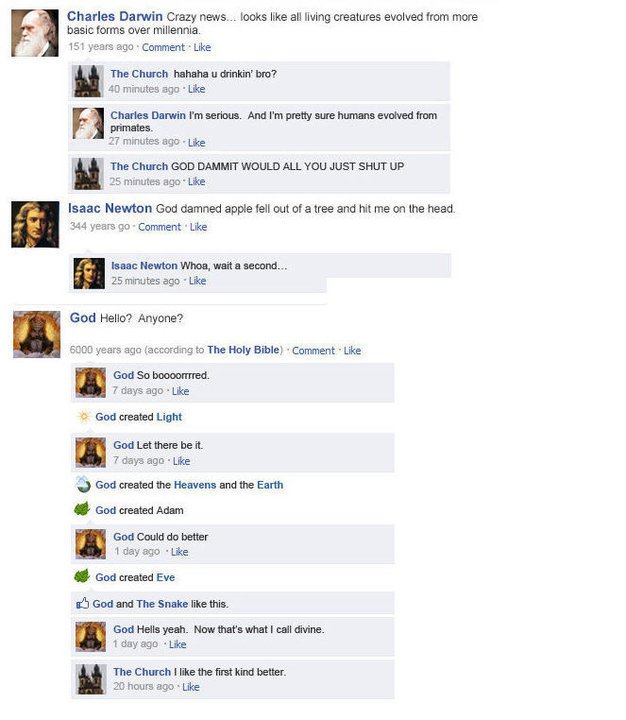Click Church avatar on 'hahaha u drinkin' comment

(x=88, y=81)
